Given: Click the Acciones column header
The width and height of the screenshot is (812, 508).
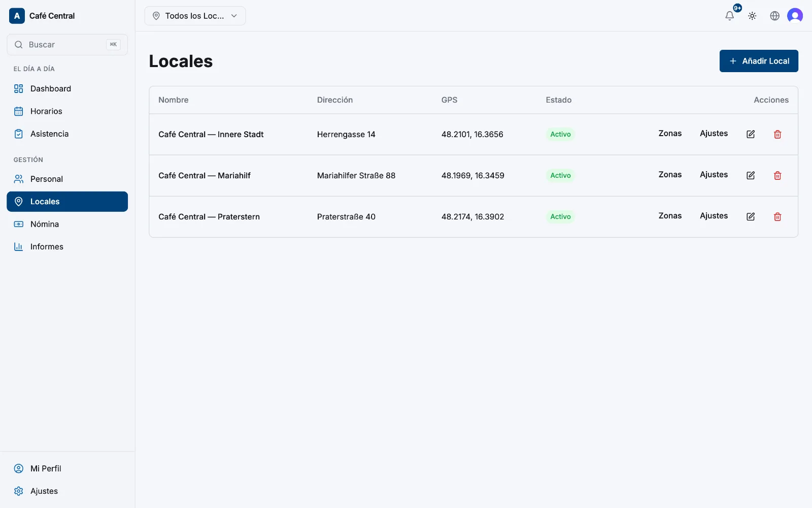Looking at the screenshot, I should tap(771, 100).
